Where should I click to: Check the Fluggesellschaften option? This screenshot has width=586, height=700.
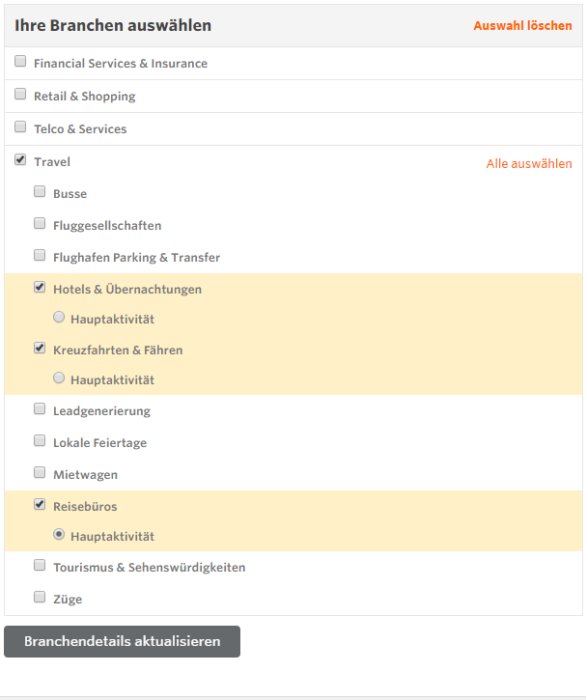(40, 223)
